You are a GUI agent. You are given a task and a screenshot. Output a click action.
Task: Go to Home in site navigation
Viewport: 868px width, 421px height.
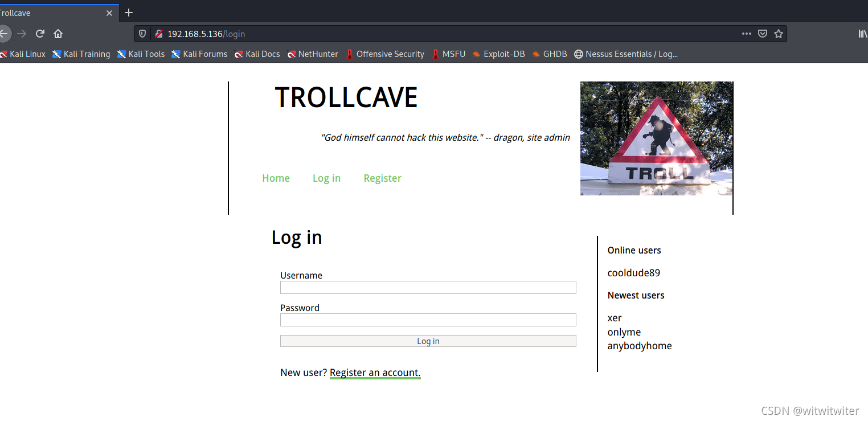coord(276,178)
